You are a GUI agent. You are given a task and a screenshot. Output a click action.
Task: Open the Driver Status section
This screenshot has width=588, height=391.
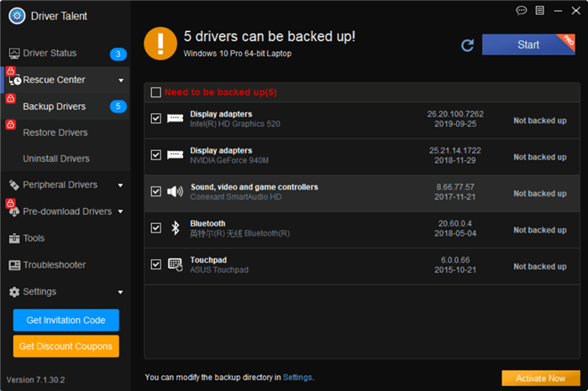(x=66, y=54)
